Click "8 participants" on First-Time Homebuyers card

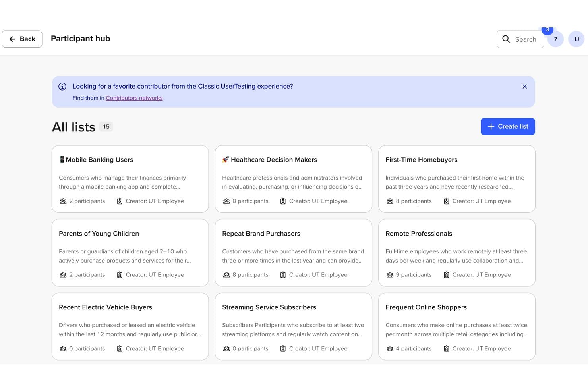(414, 201)
